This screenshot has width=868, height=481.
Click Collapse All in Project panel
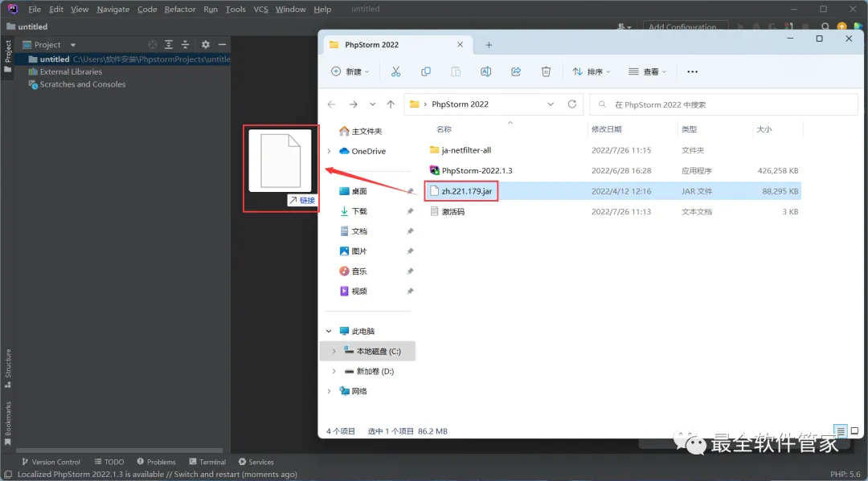[x=185, y=44]
